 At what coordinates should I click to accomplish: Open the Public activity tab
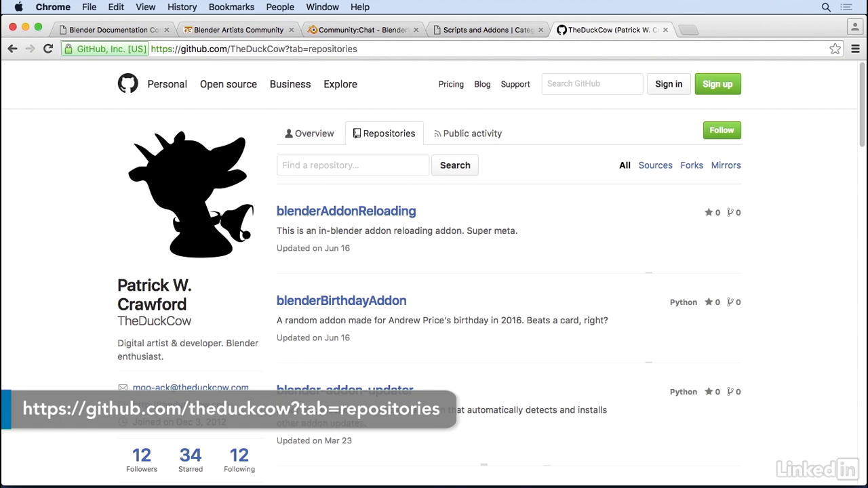pyautogui.click(x=468, y=134)
